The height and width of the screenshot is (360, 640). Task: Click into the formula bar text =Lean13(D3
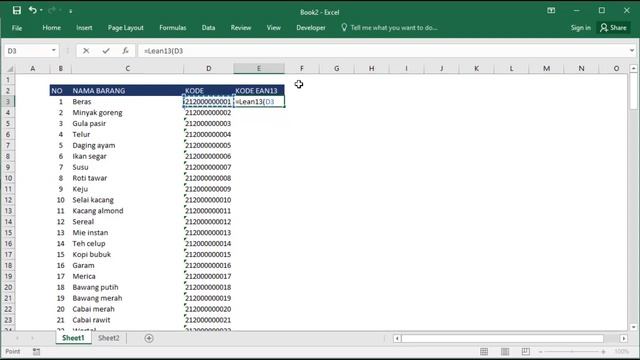(x=163, y=51)
